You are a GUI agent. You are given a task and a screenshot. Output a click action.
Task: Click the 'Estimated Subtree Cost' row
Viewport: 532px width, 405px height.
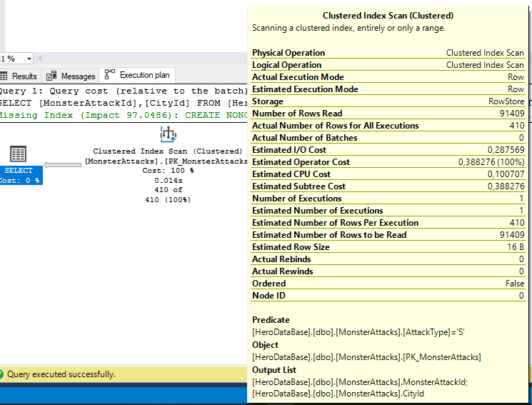388,186
